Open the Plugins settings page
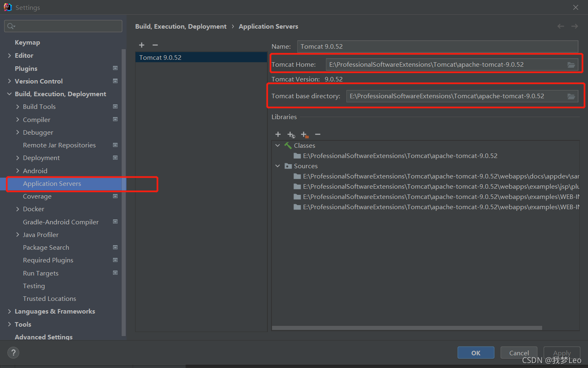 pos(26,68)
